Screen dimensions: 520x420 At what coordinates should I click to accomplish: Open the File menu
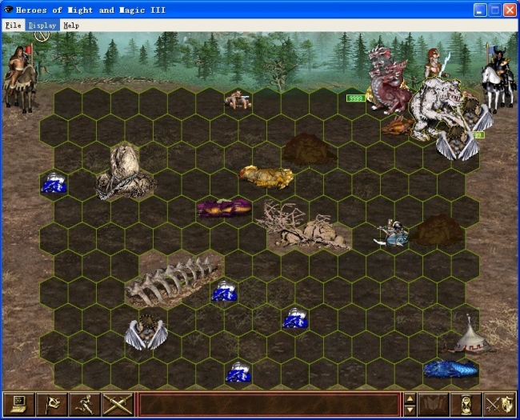click(14, 26)
